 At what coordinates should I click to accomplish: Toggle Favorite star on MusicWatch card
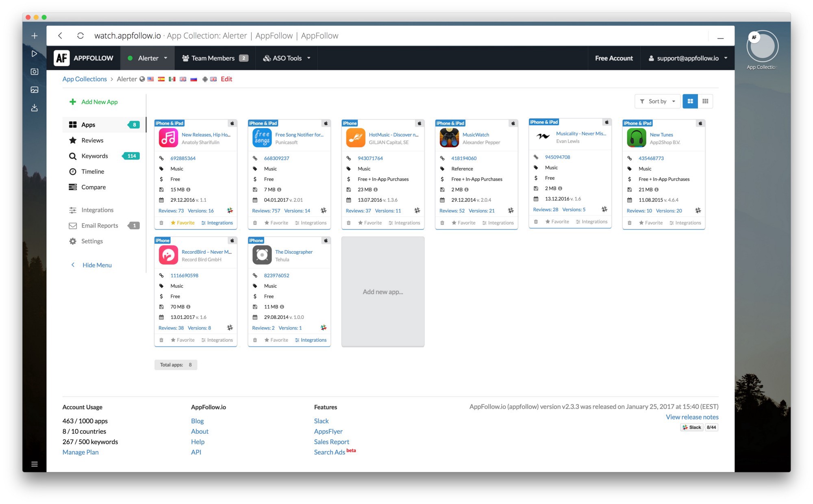coord(463,223)
